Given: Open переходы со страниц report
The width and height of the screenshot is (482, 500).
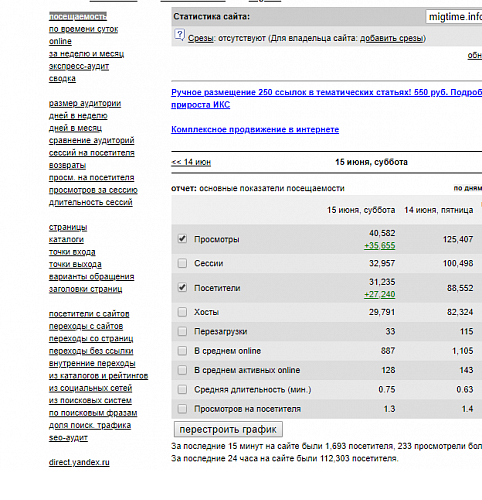Looking at the screenshot, I should point(91,338).
